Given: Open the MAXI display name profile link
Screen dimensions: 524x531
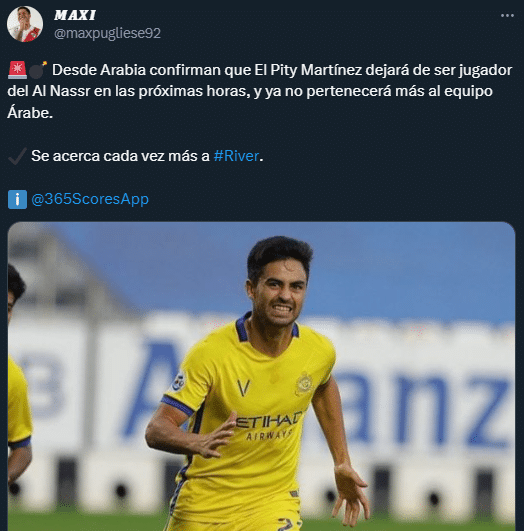Looking at the screenshot, I should point(75,15).
